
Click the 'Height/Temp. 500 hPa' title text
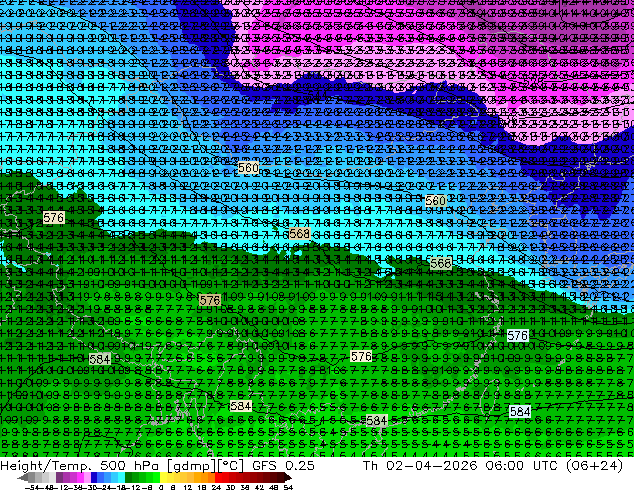click(79, 466)
